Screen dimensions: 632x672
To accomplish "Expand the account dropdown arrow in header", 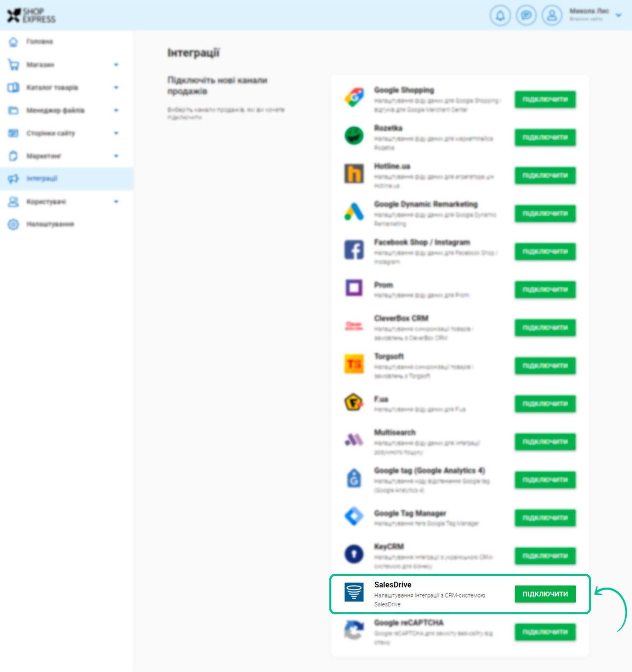I will point(619,15).
